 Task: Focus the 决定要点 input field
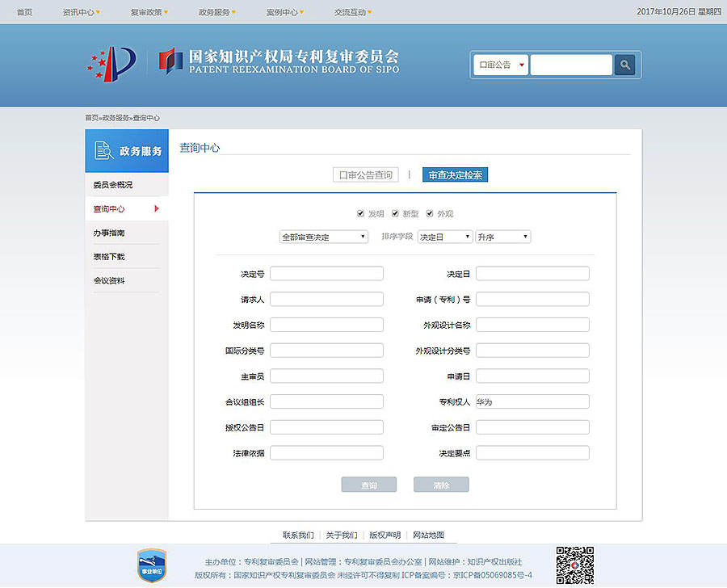point(533,452)
